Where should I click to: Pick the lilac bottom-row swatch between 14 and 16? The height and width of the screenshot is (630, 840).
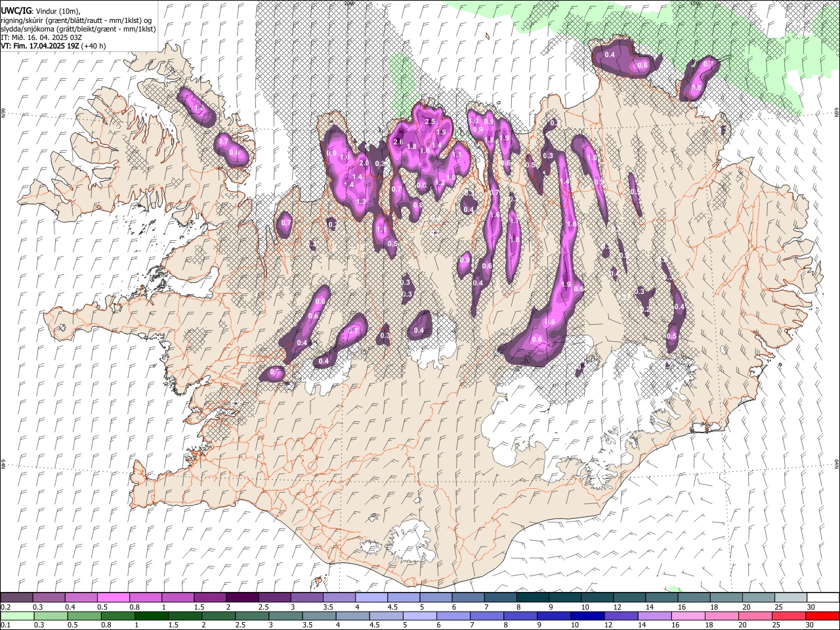[x=655, y=616]
